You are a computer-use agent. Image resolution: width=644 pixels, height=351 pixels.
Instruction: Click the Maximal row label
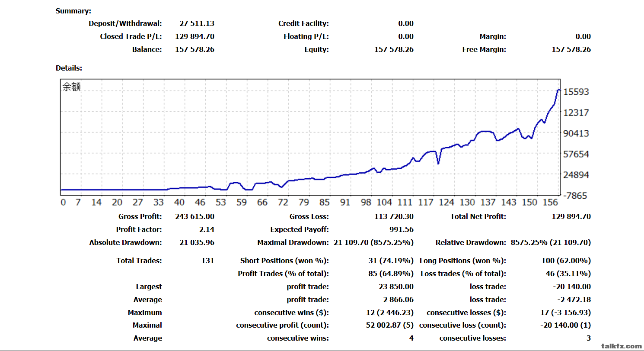coord(147,325)
